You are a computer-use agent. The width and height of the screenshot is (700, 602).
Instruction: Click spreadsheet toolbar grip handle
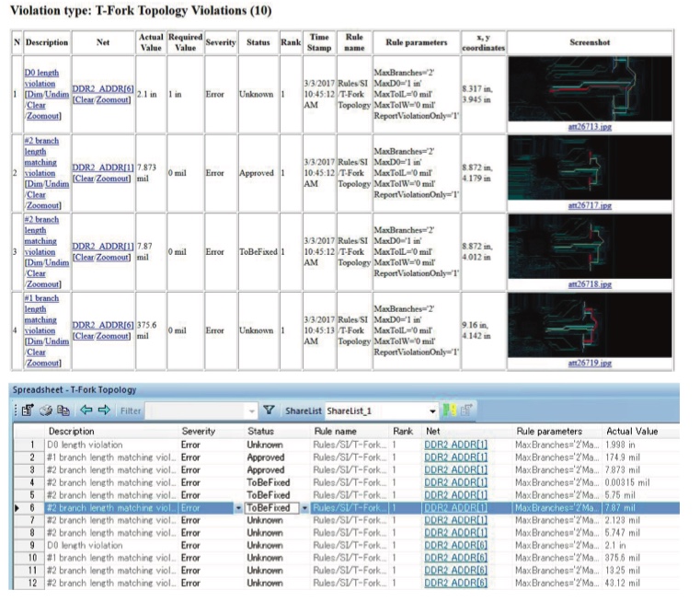coord(16,410)
